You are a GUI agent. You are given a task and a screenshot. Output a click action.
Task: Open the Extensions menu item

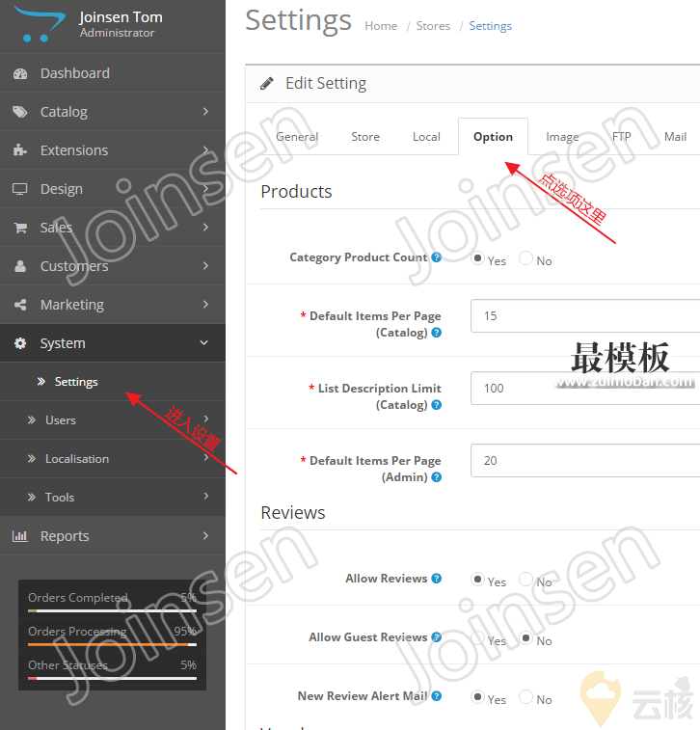(113, 150)
